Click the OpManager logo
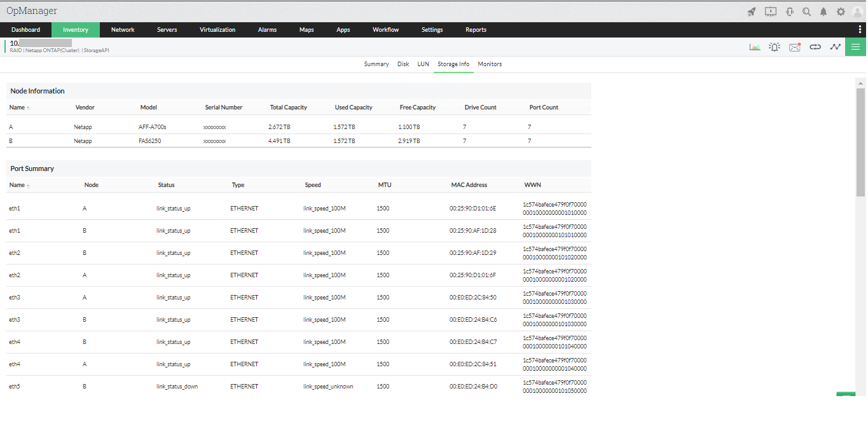The height and width of the screenshot is (426, 868). pyautogui.click(x=32, y=11)
